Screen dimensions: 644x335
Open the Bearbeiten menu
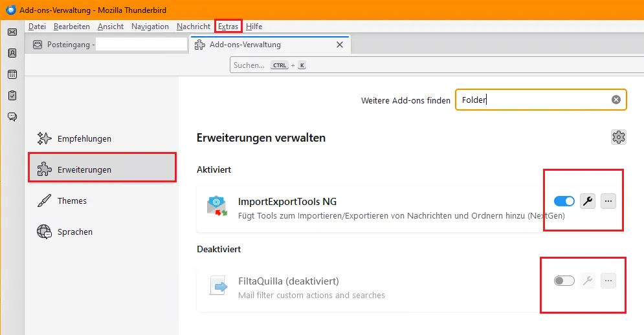click(x=72, y=27)
